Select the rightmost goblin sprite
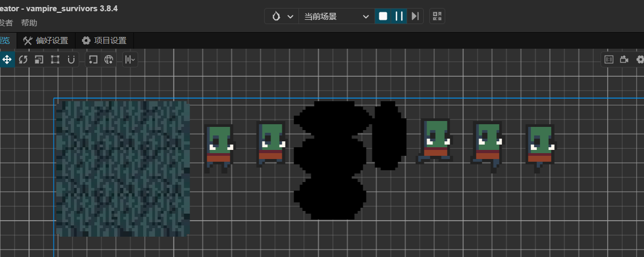This screenshot has height=257, width=644. pos(541,148)
